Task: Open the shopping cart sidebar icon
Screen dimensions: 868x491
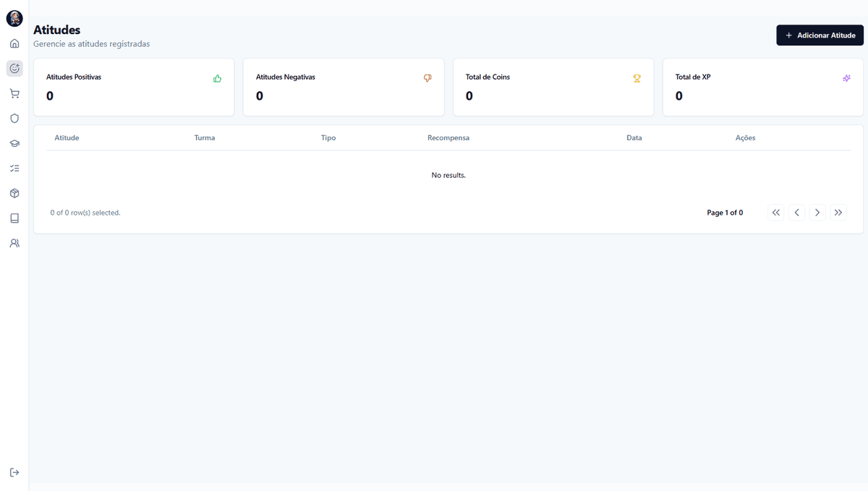Action: click(x=14, y=93)
